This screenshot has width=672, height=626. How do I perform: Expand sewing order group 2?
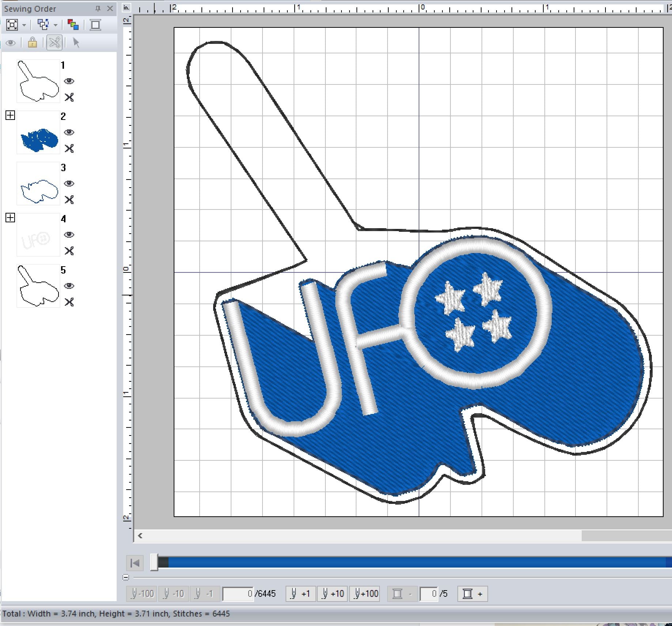[10, 116]
